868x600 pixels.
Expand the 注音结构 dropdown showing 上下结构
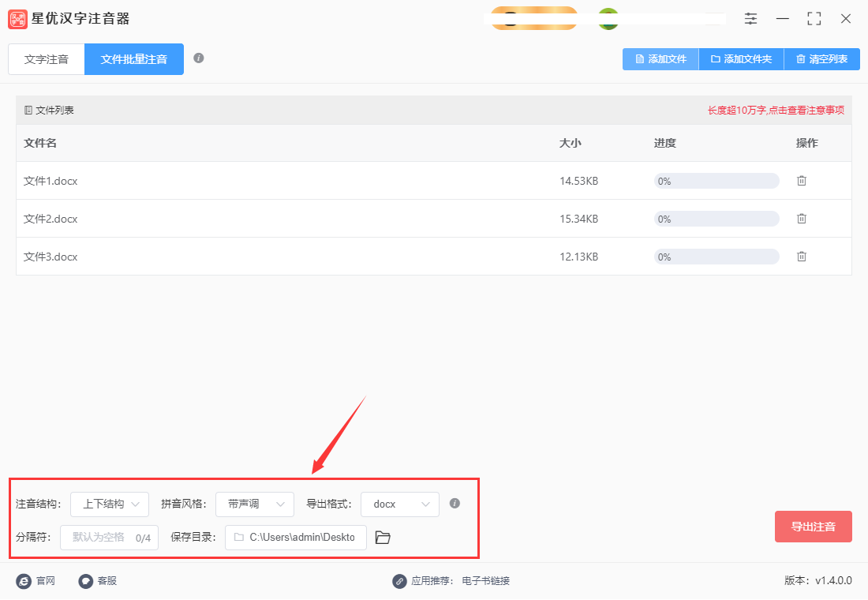tap(110, 504)
